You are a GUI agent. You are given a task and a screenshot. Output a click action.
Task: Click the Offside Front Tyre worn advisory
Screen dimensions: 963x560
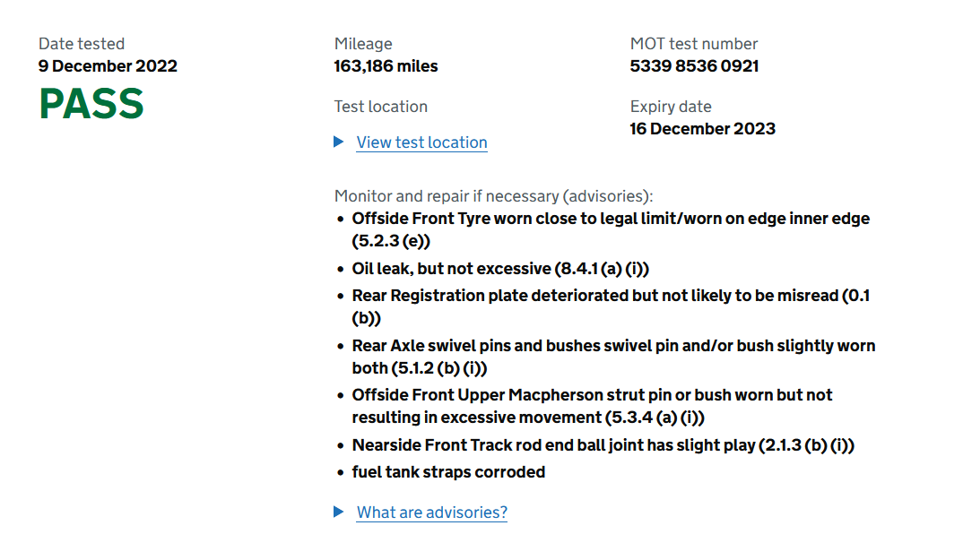tap(611, 229)
